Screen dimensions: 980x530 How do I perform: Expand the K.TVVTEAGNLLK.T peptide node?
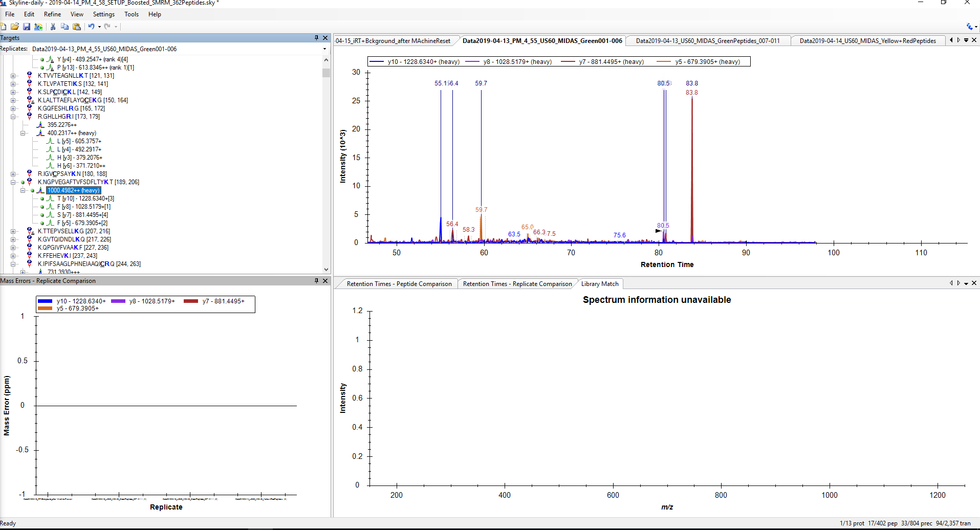13,76
